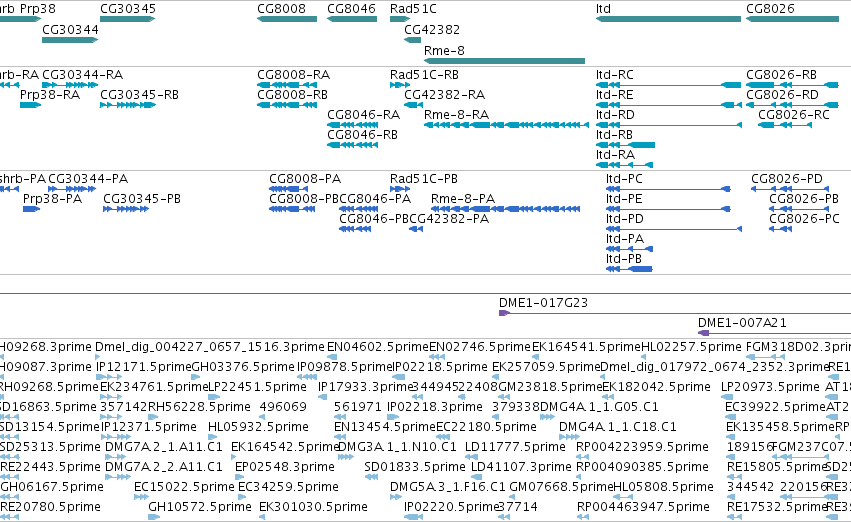Select the DME1-017G23 clone feature

[675, 313]
